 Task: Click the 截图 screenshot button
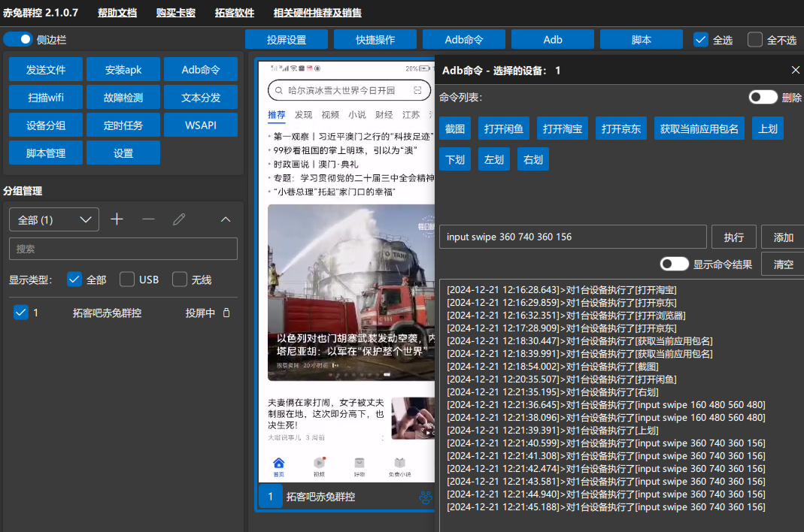coord(454,128)
